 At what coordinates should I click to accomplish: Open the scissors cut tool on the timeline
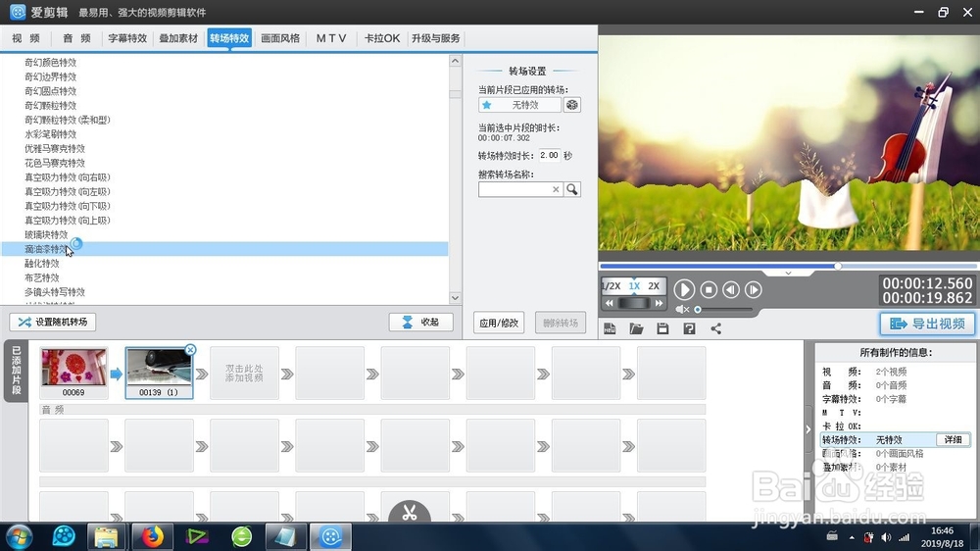pyautogui.click(x=410, y=512)
